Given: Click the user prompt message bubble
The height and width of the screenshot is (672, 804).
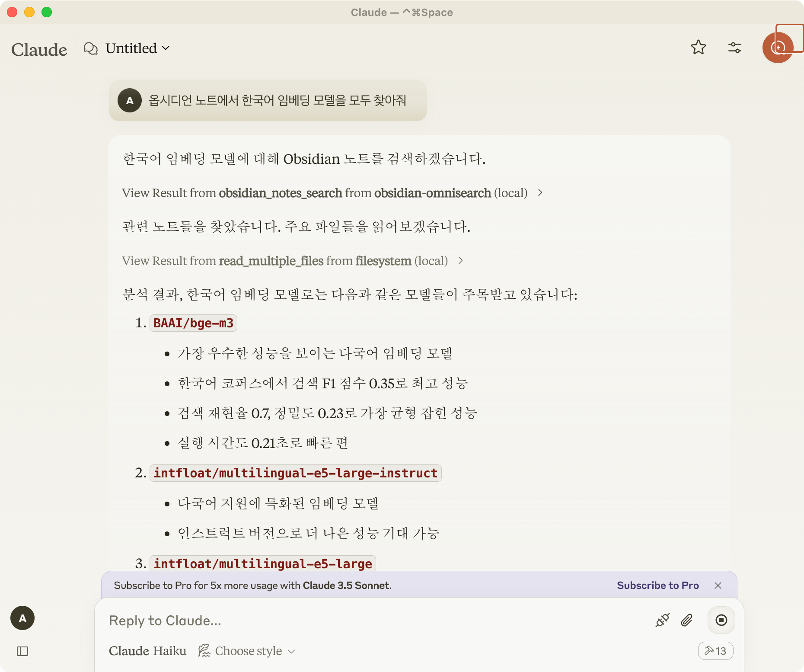Looking at the screenshot, I should point(268,100).
